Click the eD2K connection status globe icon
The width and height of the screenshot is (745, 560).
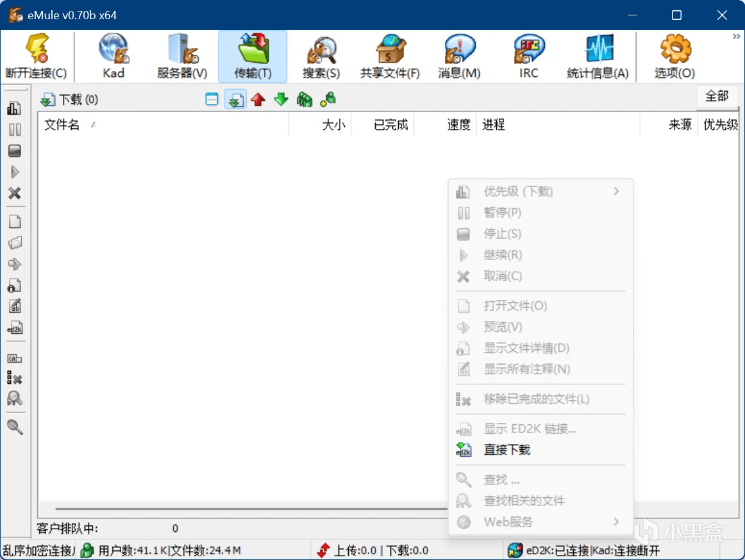tap(515, 550)
